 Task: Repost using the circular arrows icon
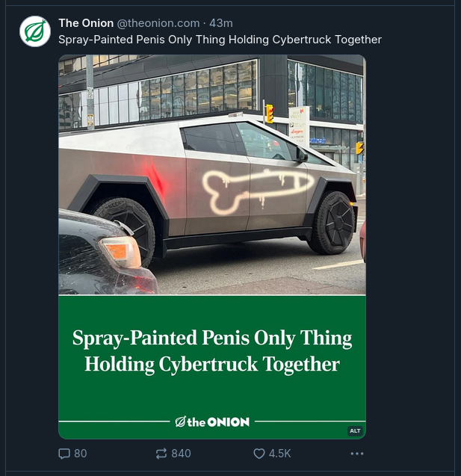161,454
